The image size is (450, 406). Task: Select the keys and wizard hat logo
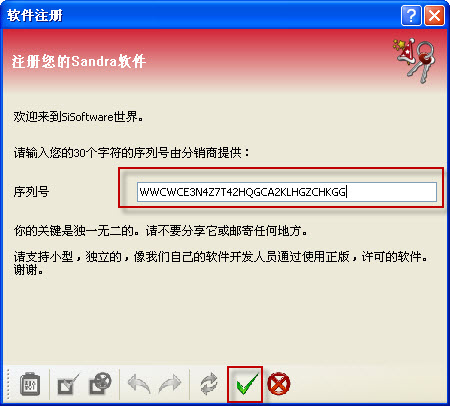(x=414, y=60)
